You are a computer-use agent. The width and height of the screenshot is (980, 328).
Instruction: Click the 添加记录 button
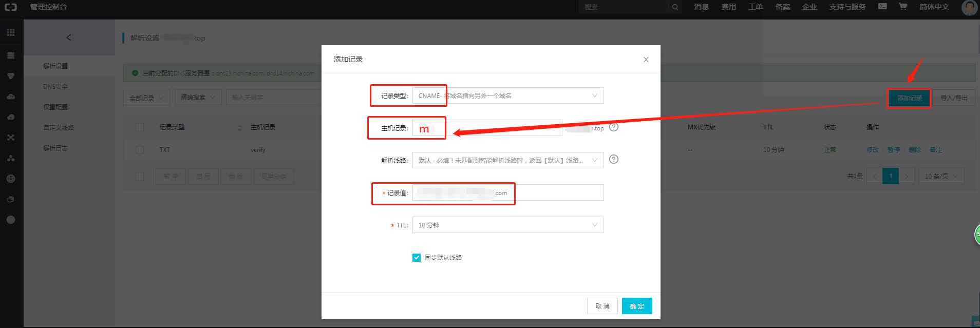(909, 98)
